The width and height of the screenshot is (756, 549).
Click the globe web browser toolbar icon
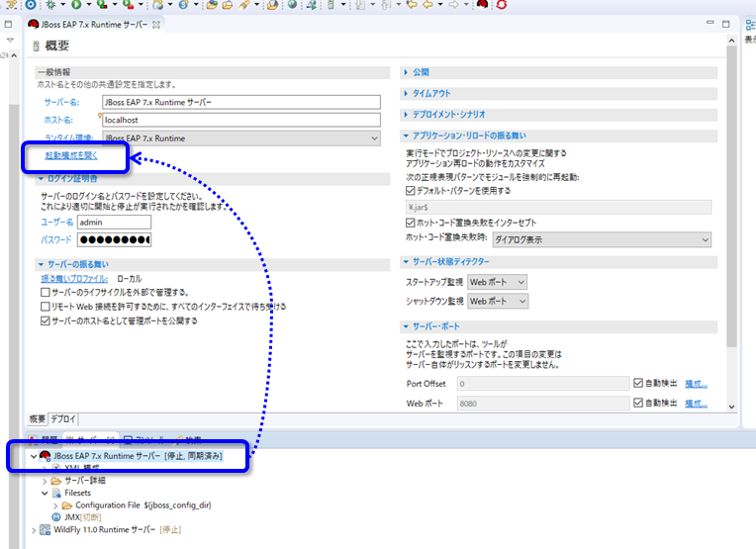[x=292, y=5]
